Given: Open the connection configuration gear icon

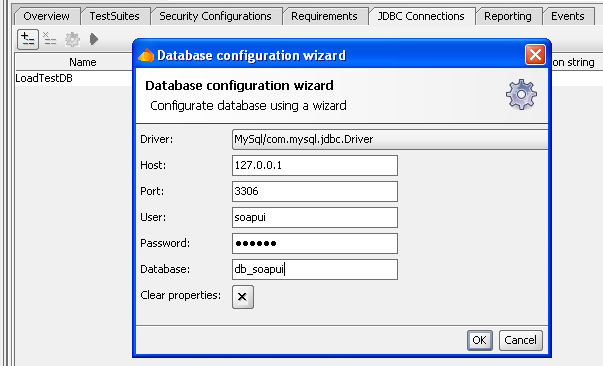Looking at the screenshot, I should point(72,39).
